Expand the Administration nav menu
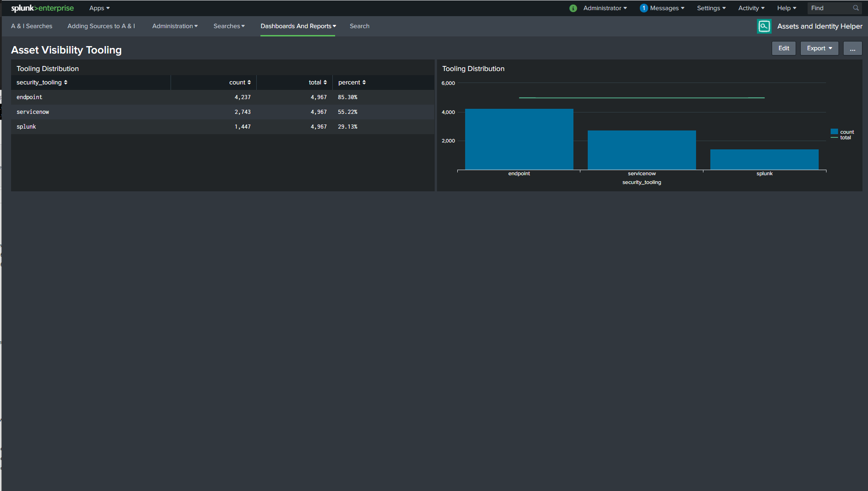 175,26
